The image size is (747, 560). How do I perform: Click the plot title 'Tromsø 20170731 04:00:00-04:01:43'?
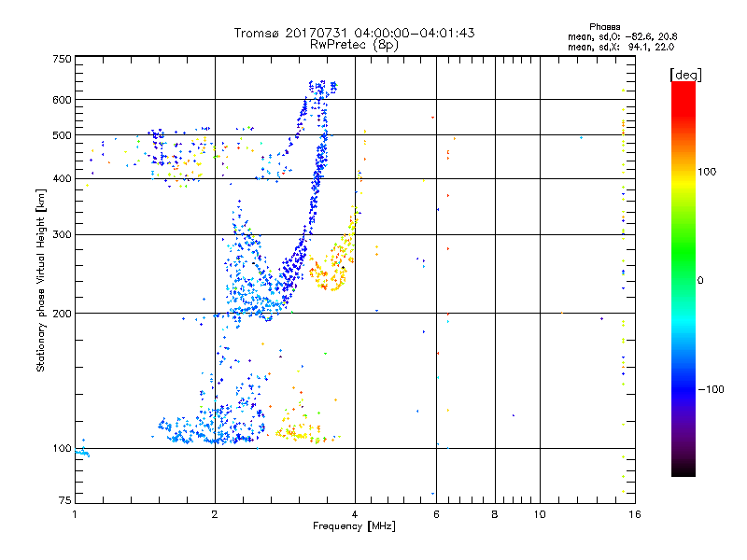(354, 33)
